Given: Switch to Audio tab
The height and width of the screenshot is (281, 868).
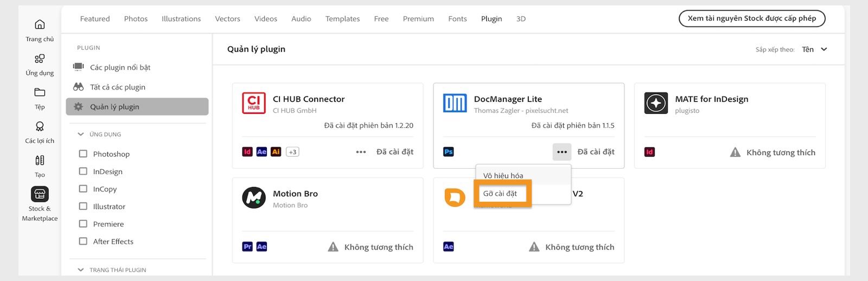Looking at the screenshot, I should tap(301, 18).
